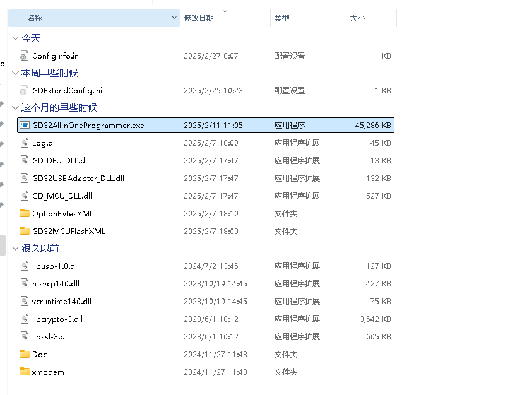Screen dimensions: 532x395
Task: Sort files by 大小 column header
Action: coord(357,18)
